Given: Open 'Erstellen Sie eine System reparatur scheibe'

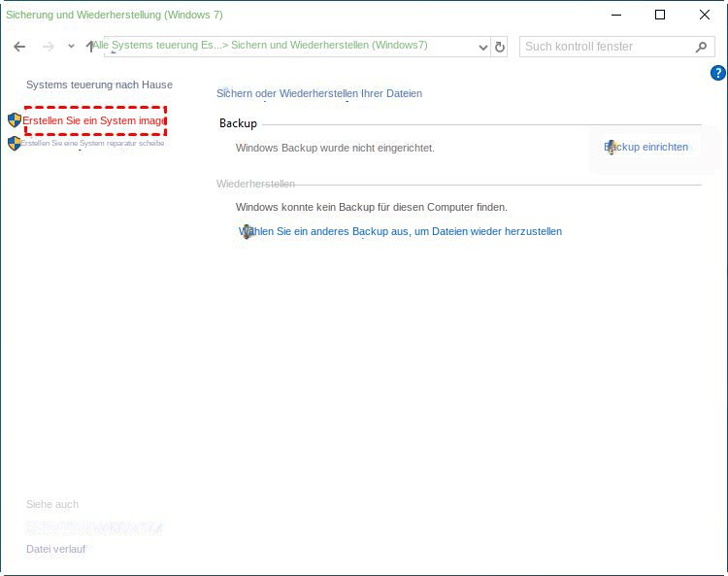Looking at the screenshot, I should click(92, 143).
